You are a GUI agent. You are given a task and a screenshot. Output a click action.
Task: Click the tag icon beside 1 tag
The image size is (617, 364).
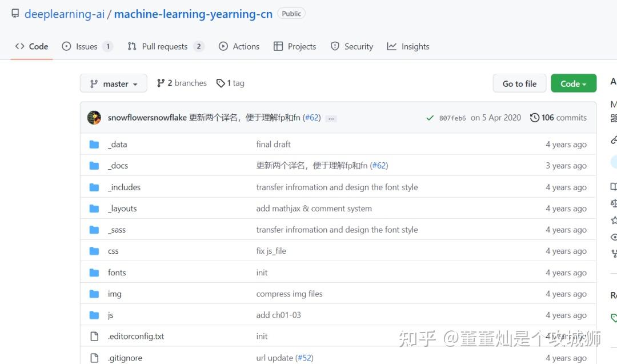[x=221, y=83]
